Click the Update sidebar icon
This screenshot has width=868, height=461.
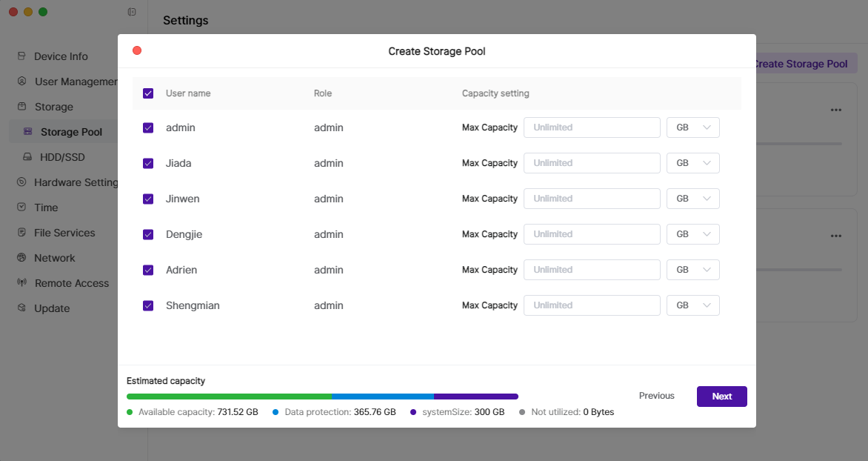(x=21, y=308)
